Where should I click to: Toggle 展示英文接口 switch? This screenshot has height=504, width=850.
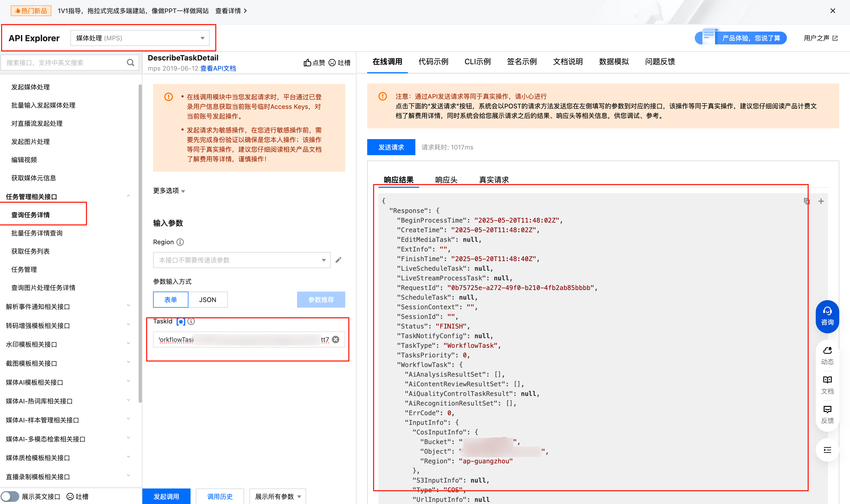pos(10,496)
